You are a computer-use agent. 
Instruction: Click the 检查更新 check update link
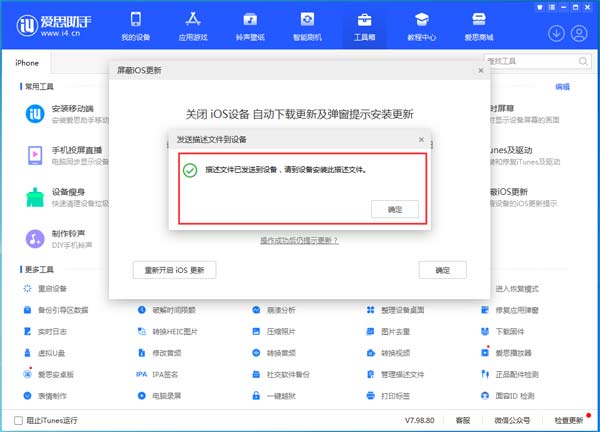[569, 421]
